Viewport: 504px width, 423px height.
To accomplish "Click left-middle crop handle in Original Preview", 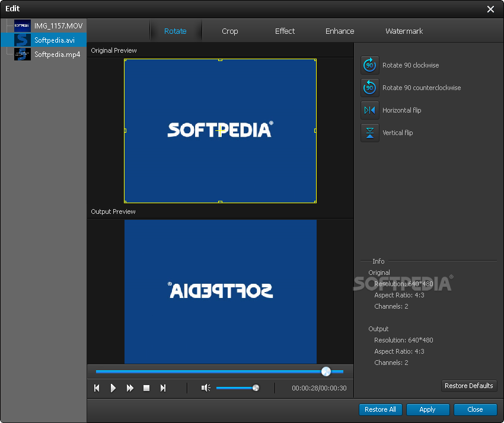I will tap(125, 131).
